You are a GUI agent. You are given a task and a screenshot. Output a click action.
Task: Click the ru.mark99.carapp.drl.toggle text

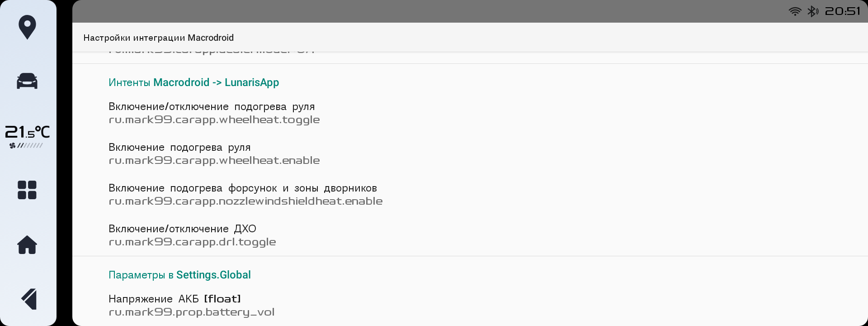click(192, 242)
